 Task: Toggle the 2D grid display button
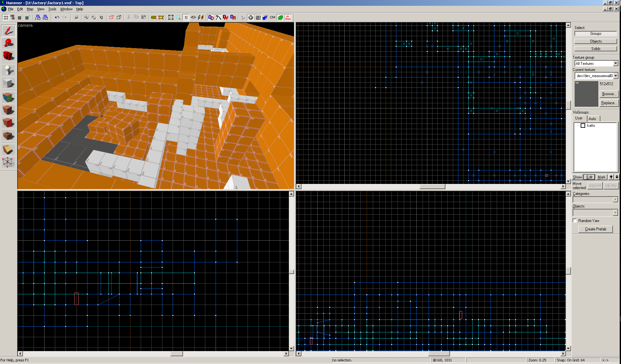6,17
